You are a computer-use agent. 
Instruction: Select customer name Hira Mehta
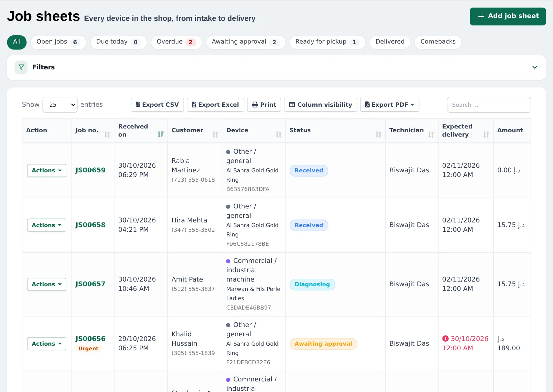[x=189, y=220]
